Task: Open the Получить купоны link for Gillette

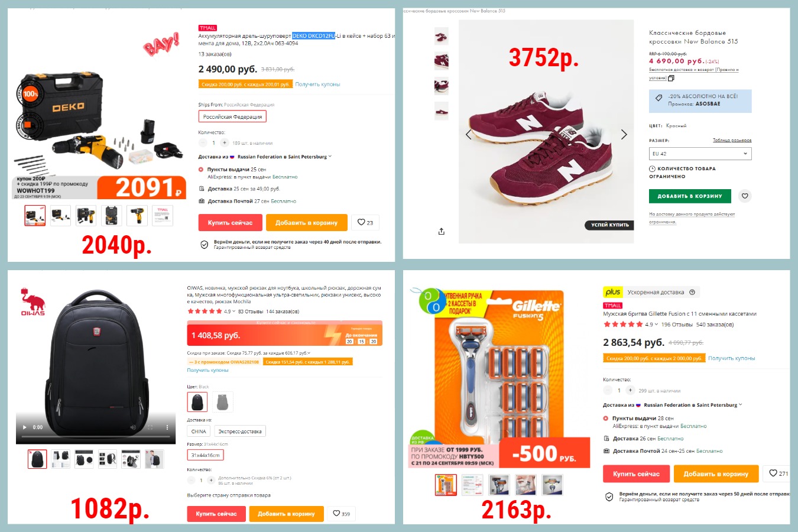Action: coord(731,358)
